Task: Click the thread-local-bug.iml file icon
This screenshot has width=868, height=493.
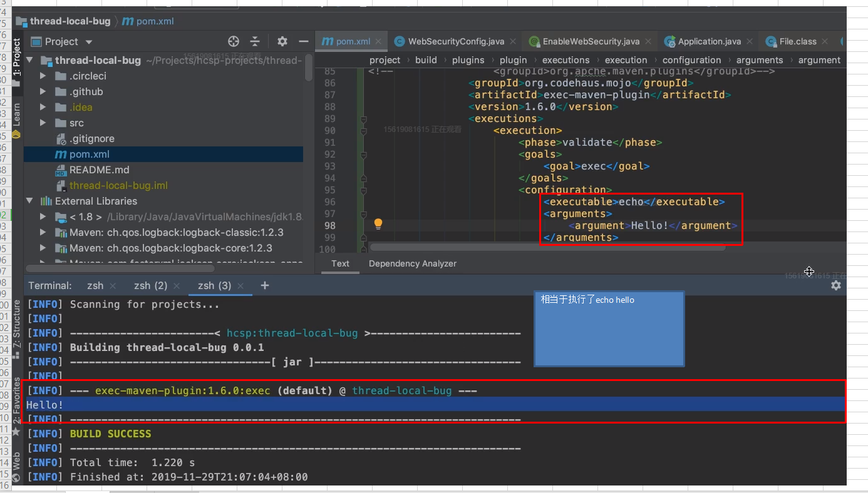Action: pyautogui.click(x=61, y=185)
